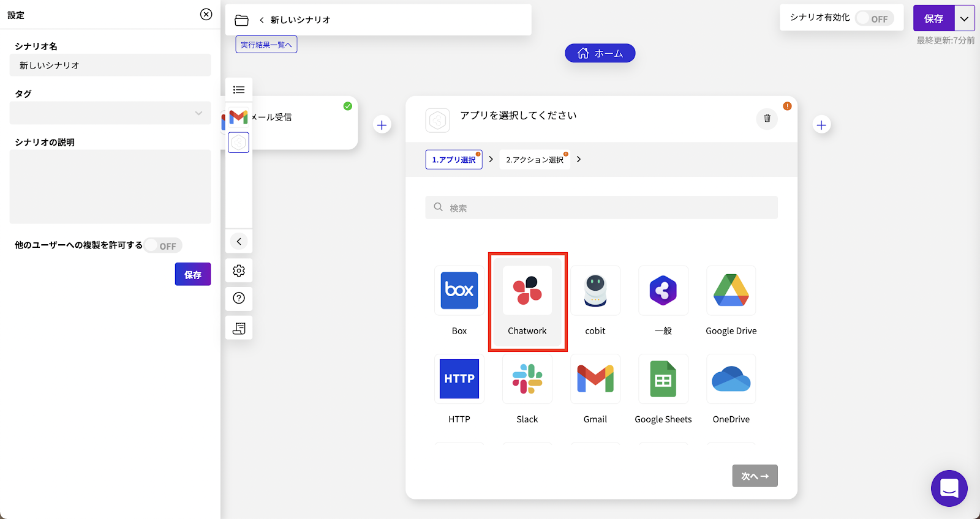Switch to 2.アクション選択 tab
The image size is (980, 519).
click(x=535, y=160)
